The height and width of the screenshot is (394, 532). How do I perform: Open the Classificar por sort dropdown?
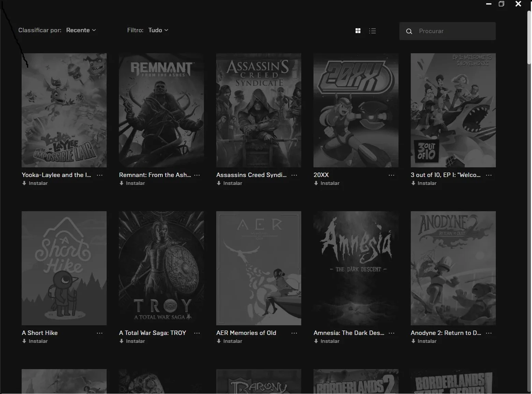coord(81,30)
